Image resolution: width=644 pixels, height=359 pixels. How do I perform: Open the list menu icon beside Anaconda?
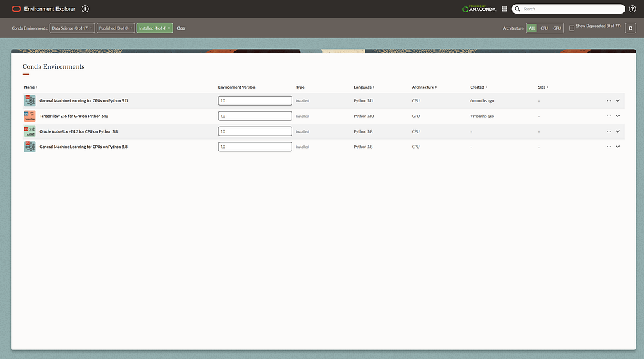point(504,8)
